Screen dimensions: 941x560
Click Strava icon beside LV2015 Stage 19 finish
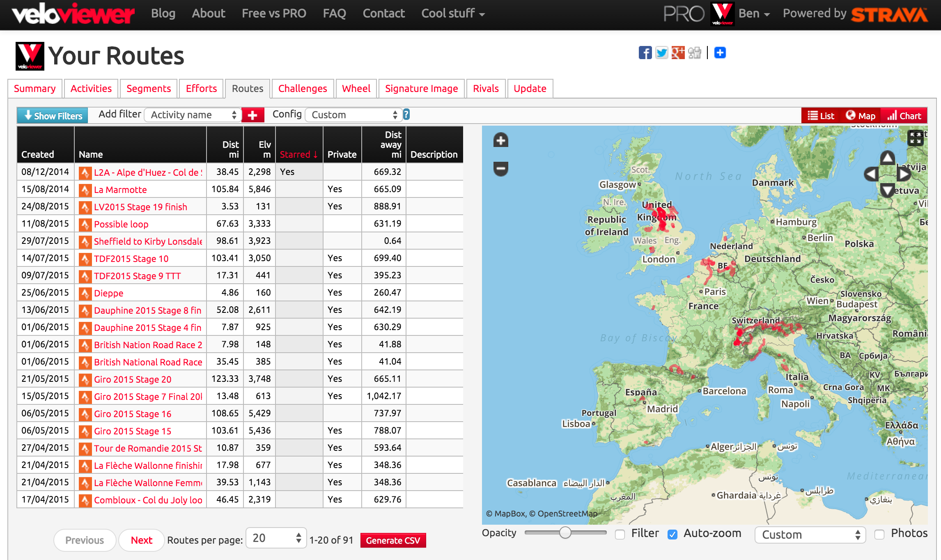click(x=85, y=207)
